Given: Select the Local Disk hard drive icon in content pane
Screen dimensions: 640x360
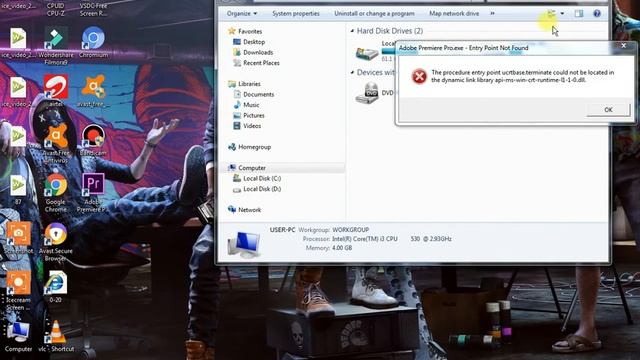Looking at the screenshot, I should point(367,53).
